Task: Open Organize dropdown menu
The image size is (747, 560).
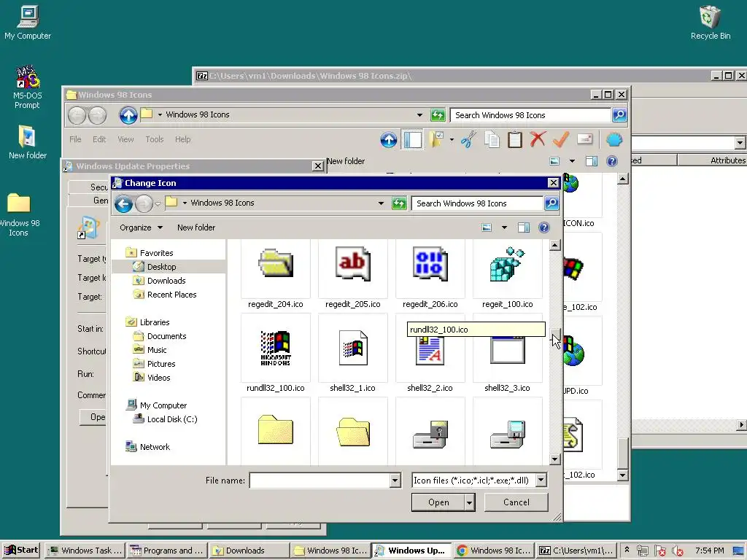Action: (141, 227)
